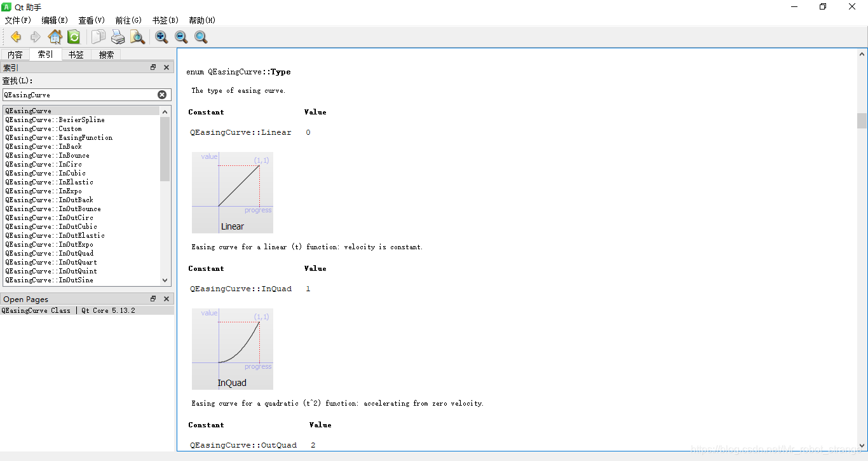Undock the Open Pages panel
The image size is (868, 461).
[x=153, y=299]
